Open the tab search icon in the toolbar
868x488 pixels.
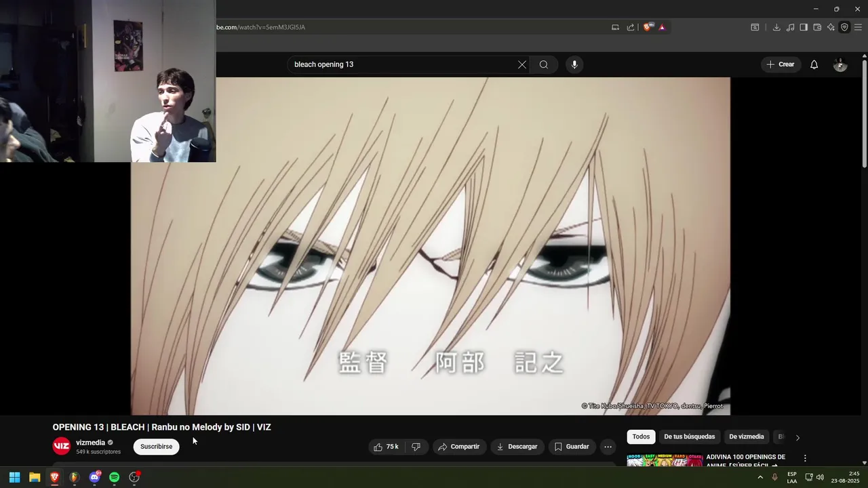(x=755, y=27)
